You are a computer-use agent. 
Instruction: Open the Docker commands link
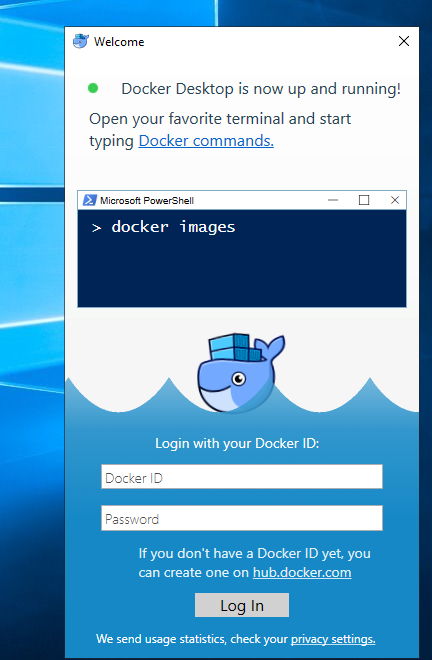(x=206, y=141)
